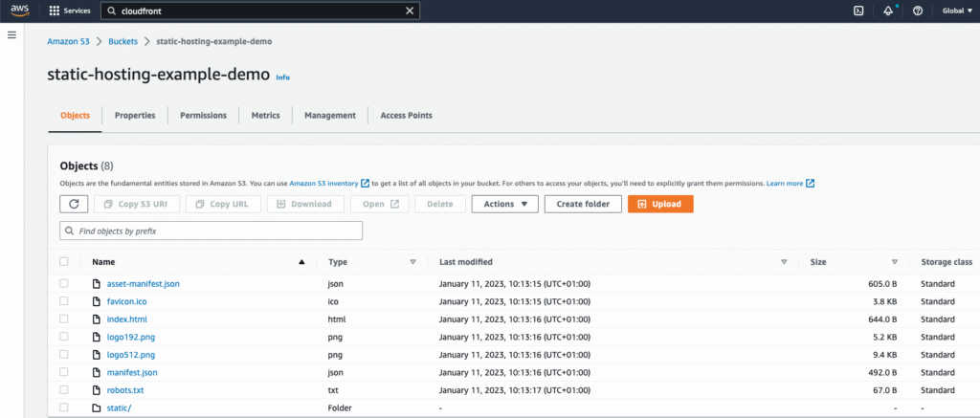The width and height of the screenshot is (980, 418).
Task: Click the Copy S3 URI button
Action: (x=137, y=204)
